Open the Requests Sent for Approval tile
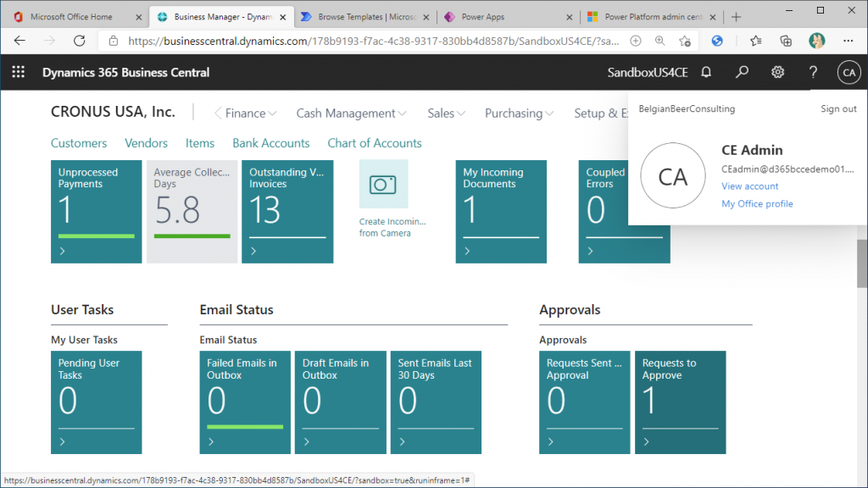 585,402
